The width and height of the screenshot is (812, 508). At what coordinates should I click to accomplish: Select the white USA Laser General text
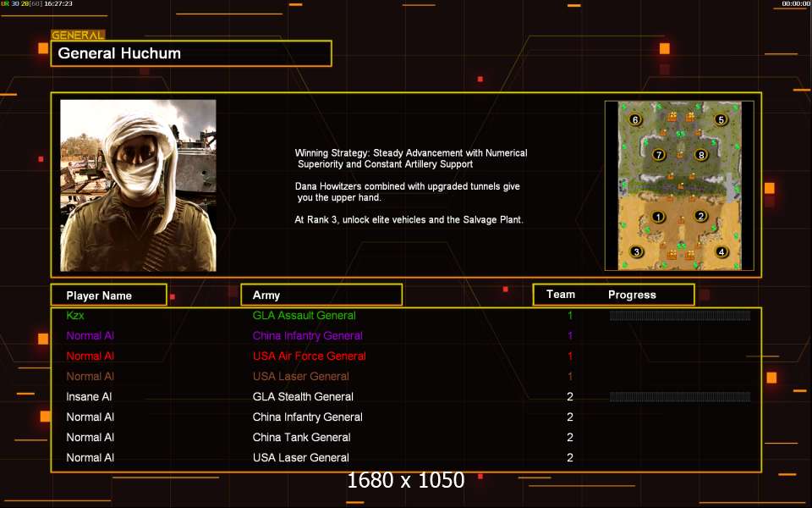(301, 458)
